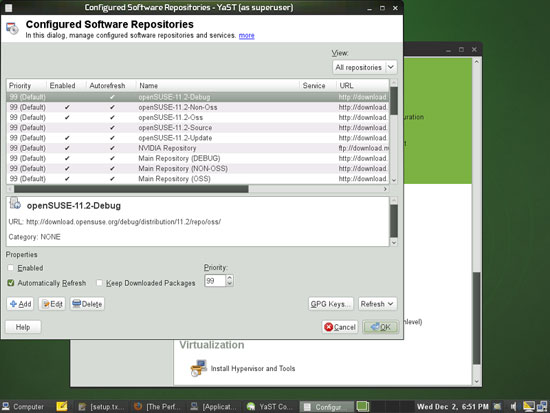This screenshot has height=413, width=550.
Task: Check Keep Downloaded Packages option
Action: pyautogui.click(x=100, y=283)
